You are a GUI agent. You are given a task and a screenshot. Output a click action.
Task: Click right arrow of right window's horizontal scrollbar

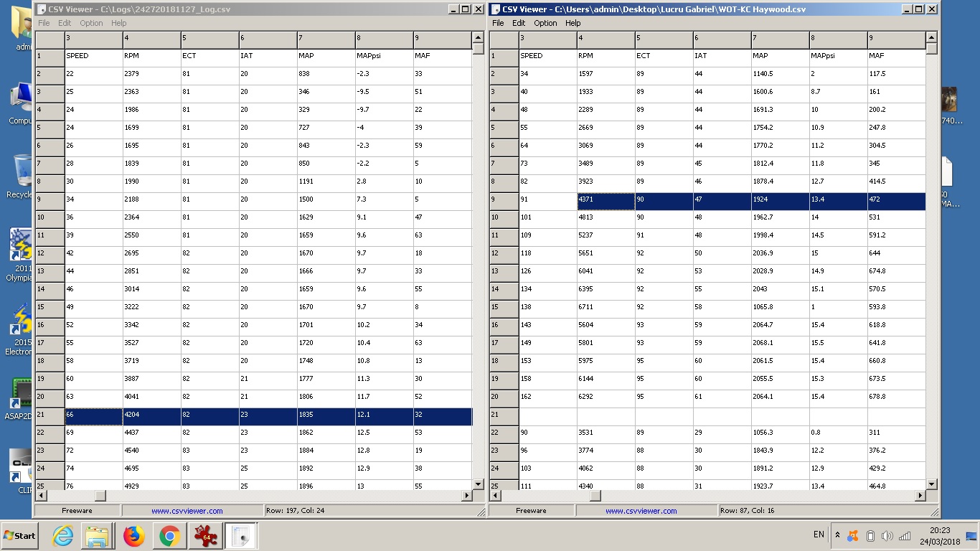(x=921, y=496)
